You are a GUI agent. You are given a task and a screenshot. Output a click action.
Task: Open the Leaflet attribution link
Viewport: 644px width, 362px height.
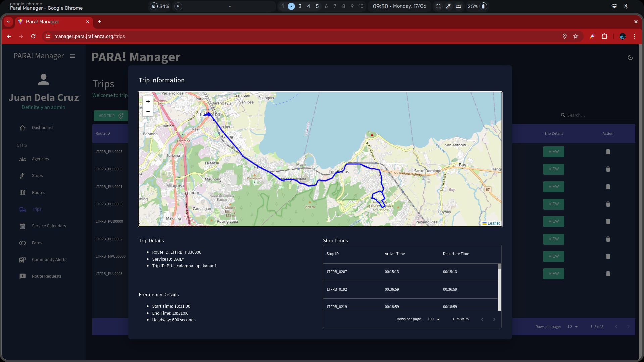pyautogui.click(x=493, y=223)
